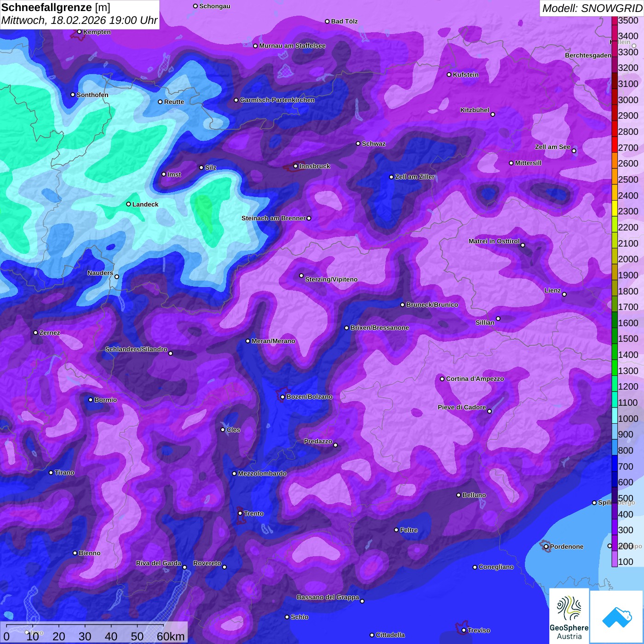Click the Trento city marker dot

(x=240, y=513)
